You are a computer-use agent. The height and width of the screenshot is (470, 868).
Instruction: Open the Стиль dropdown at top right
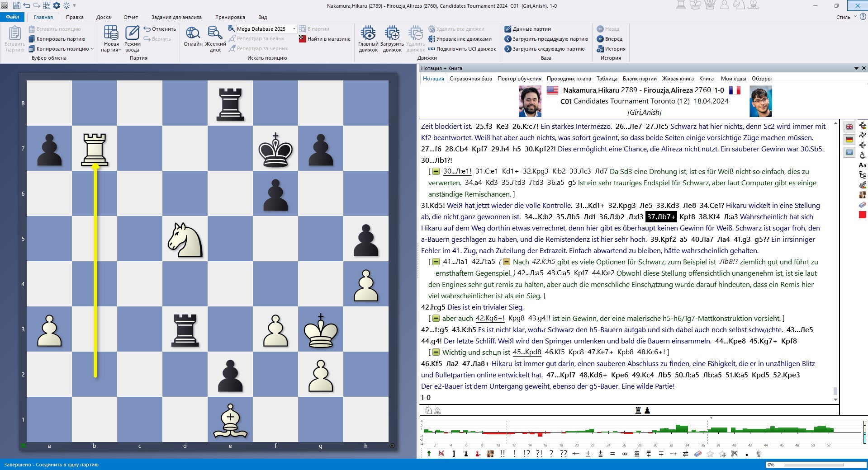(x=849, y=17)
